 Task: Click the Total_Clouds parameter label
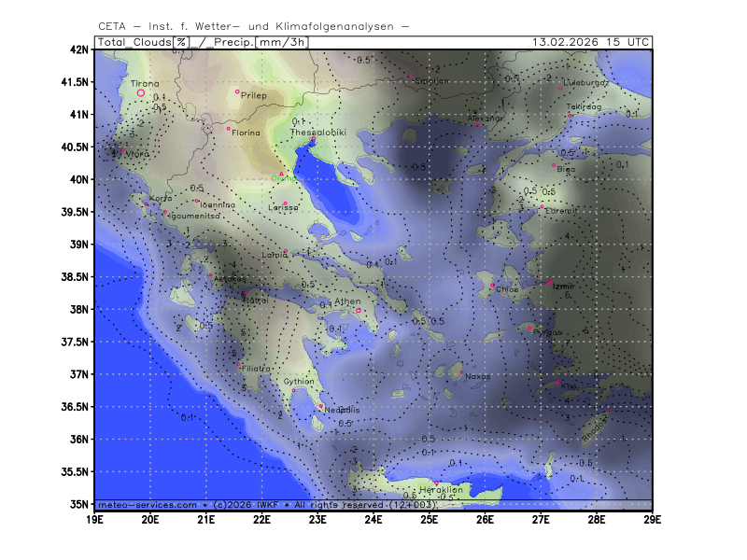pos(134,42)
